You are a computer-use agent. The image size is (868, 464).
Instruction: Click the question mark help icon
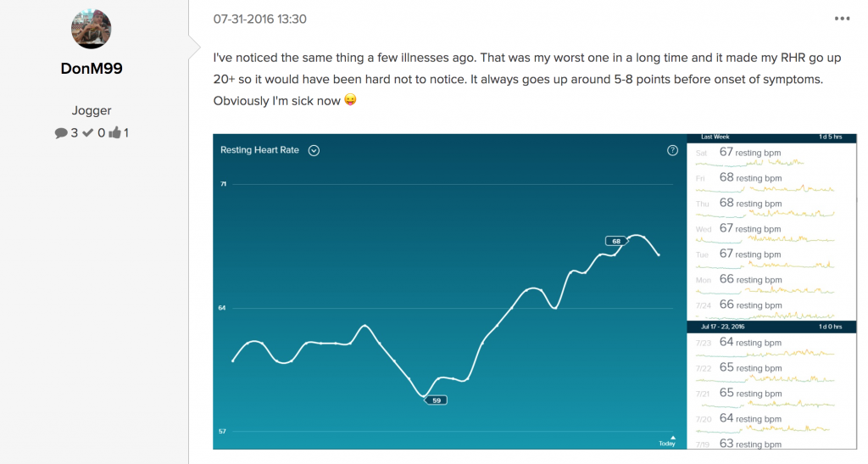point(672,151)
